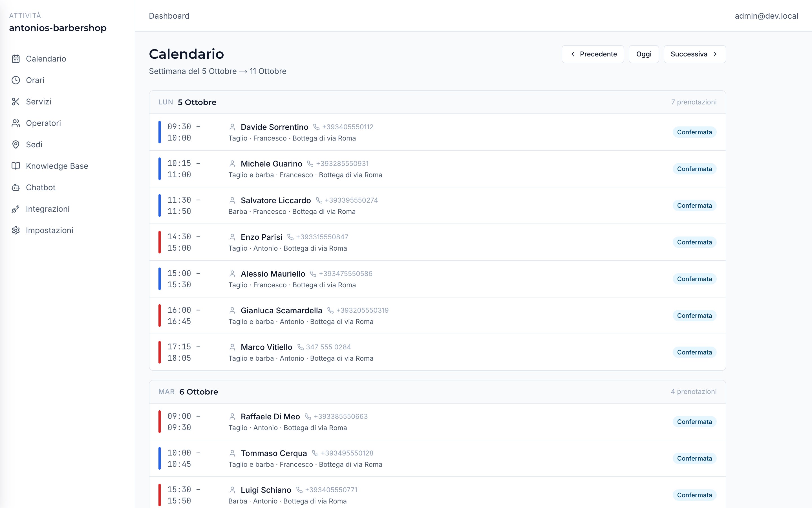Click the 14:30 - 15:00 time slot

[184, 242]
